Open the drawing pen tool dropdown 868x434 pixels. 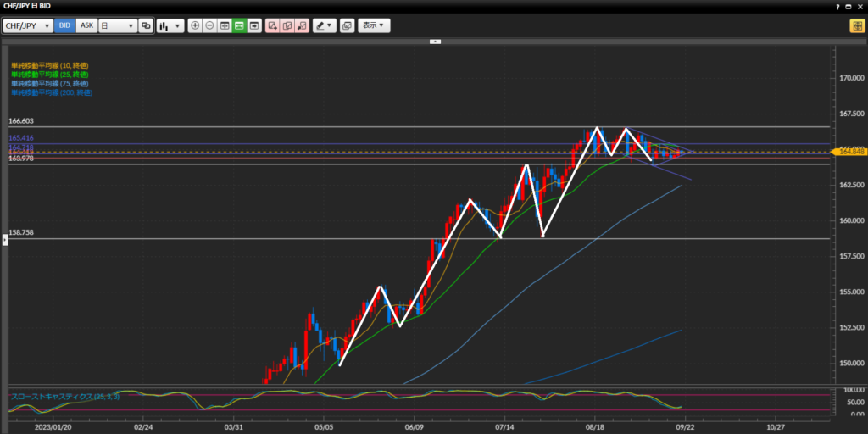point(325,25)
